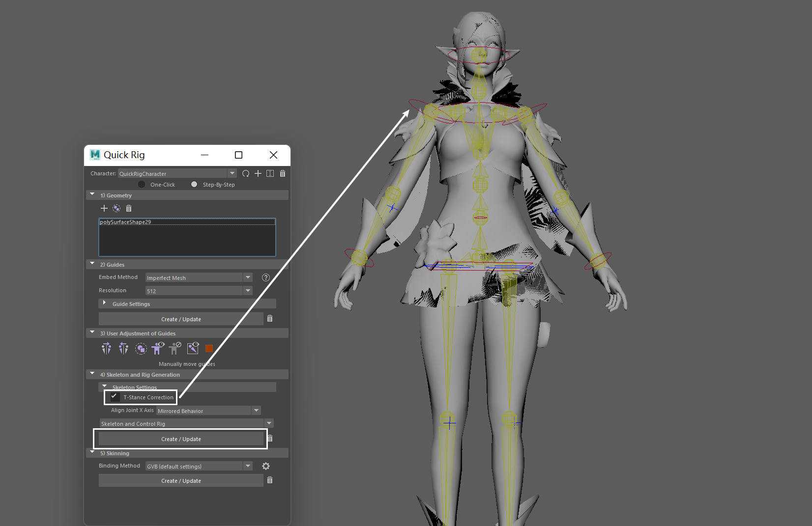Minimize the Quick Rig window
The height and width of the screenshot is (526, 812).
tap(205, 155)
